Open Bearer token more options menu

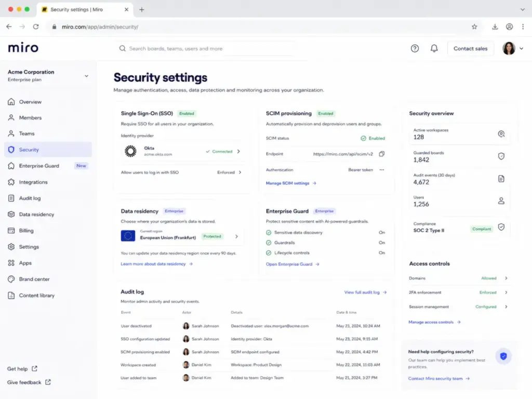coord(382,170)
